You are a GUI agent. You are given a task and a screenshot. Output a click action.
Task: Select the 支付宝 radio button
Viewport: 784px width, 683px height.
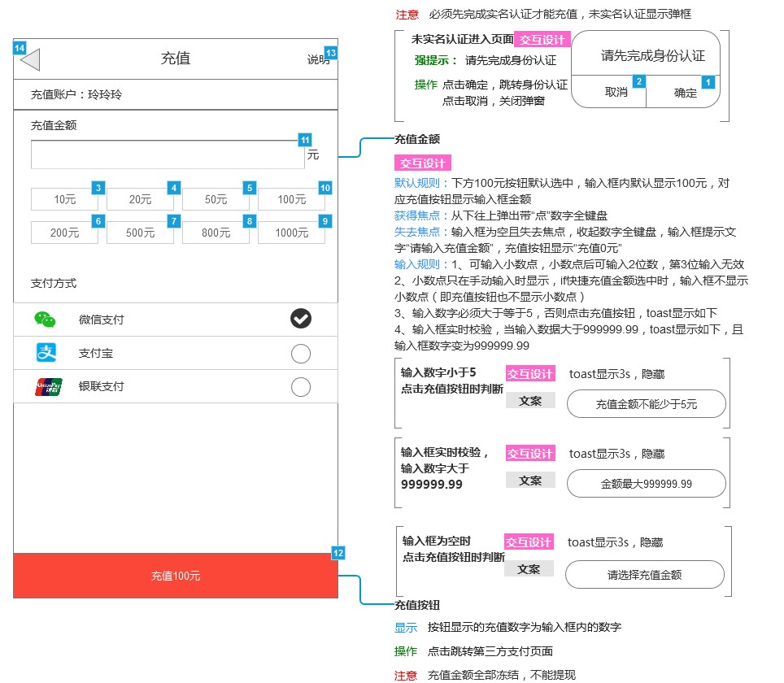(301, 354)
